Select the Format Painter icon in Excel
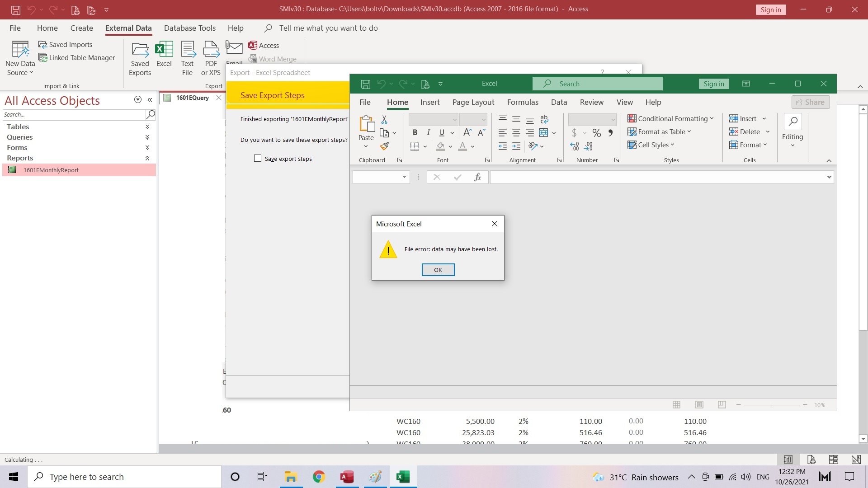The width and height of the screenshot is (868, 488). click(384, 146)
